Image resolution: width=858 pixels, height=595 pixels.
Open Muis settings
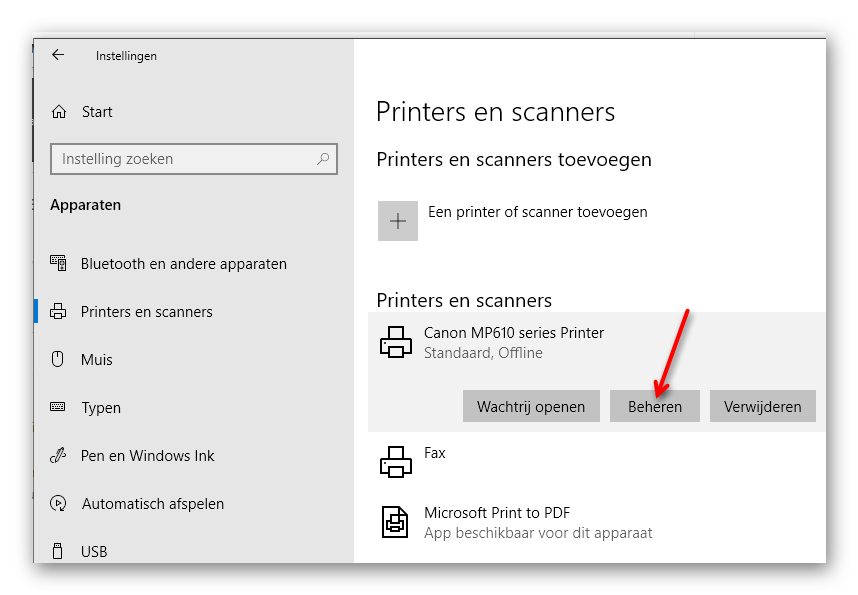click(97, 360)
